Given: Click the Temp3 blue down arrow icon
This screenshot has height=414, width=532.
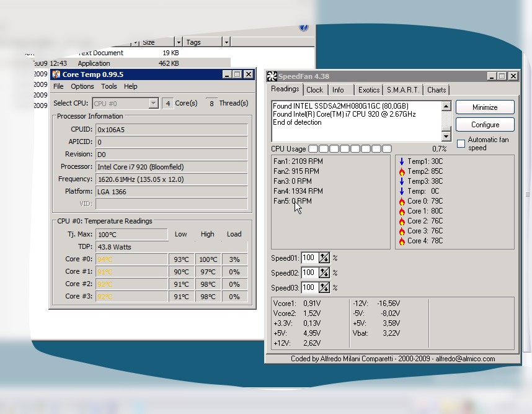Looking at the screenshot, I should (402, 181).
